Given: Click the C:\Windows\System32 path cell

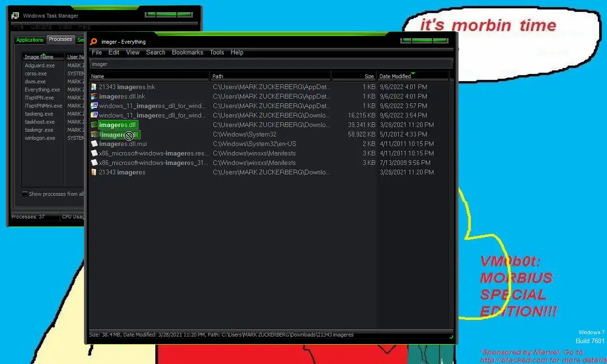Looking at the screenshot, I should click(x=245, y=135).
